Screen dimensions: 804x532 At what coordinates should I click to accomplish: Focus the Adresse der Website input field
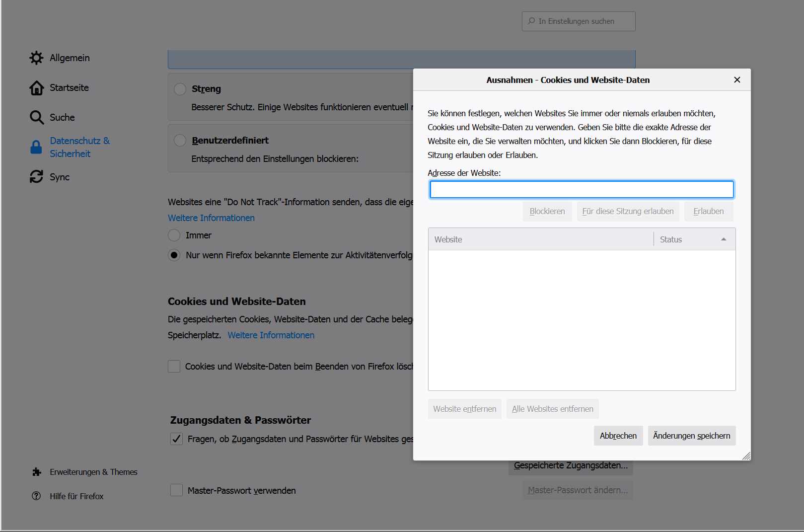[x=582, y=189]
